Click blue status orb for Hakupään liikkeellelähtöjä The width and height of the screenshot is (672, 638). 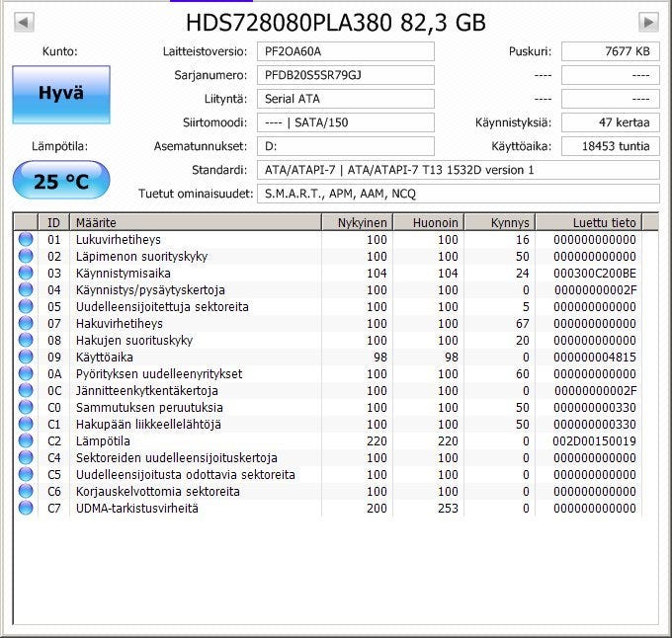coord(26,424)
